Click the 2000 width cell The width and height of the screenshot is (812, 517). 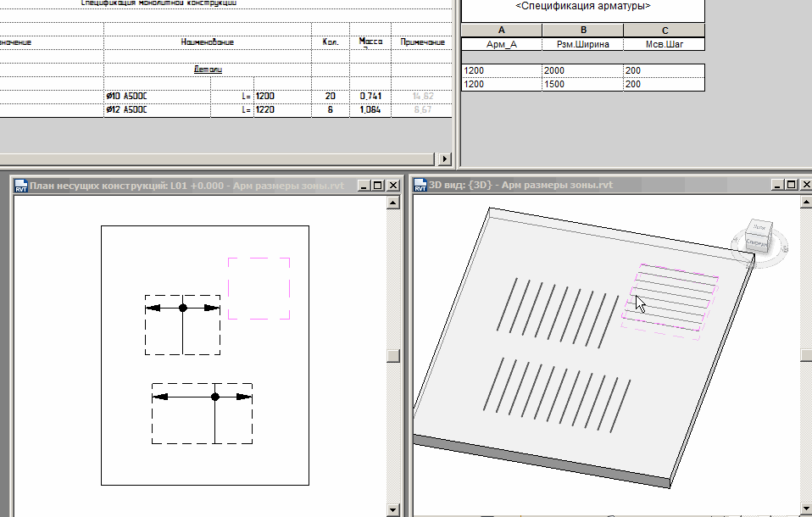[x=583, y=70]
